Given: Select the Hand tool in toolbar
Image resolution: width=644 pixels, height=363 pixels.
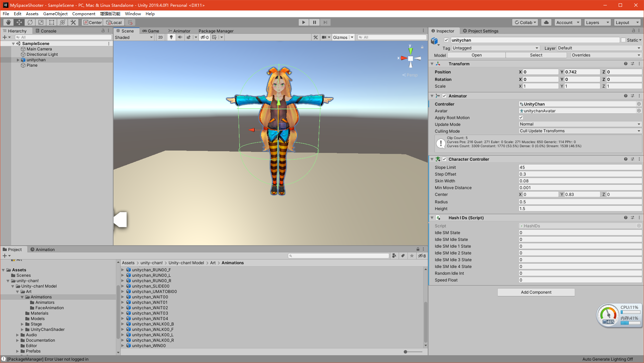Looking at the screenshot, I should [x=8, y=22].
